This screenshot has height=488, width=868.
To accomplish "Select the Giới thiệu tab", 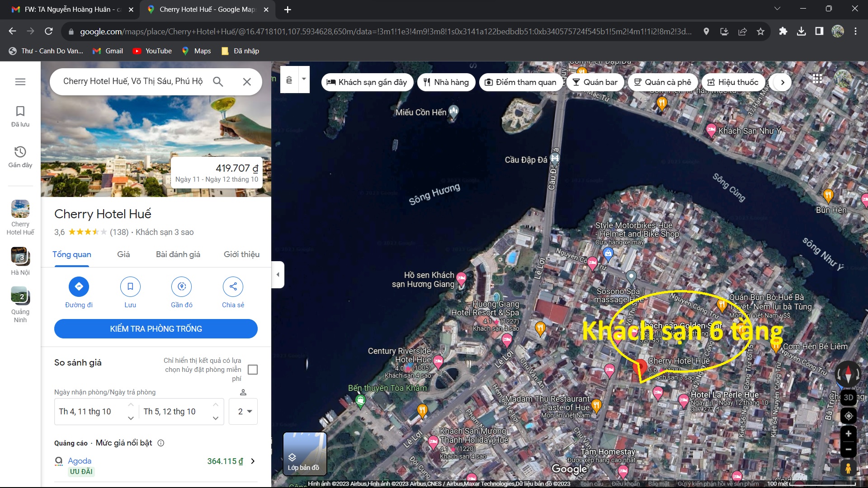I will pos(241,255).
